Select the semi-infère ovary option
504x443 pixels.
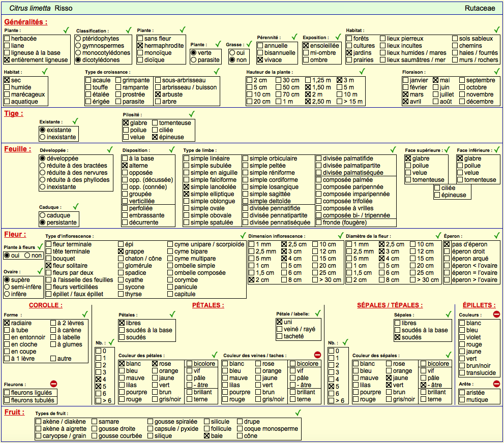point(7,287)
